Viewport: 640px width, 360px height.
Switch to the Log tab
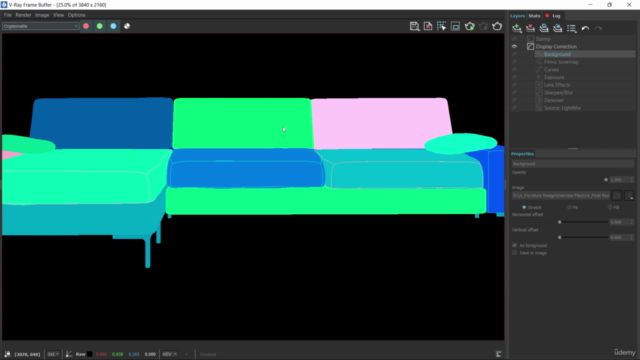(x=556, y=16)
